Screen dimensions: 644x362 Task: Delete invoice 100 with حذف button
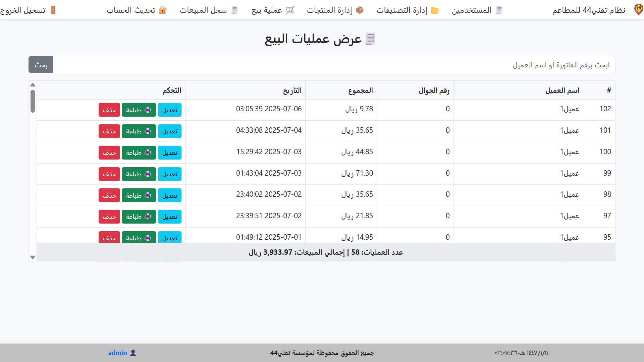[x=109, y=153]
